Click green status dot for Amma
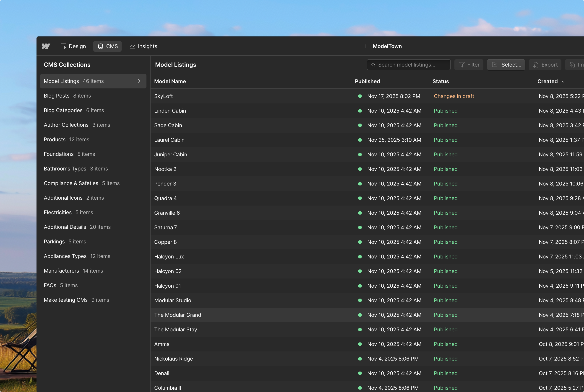This screenshot has width=584, height=392. (x=360, y=344)
